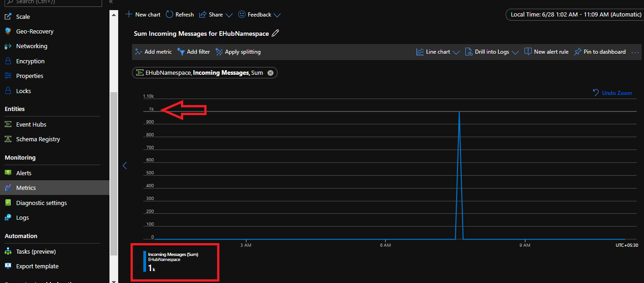Click the ellipsis more options button

pyautogui.click(x=635, y=52)
